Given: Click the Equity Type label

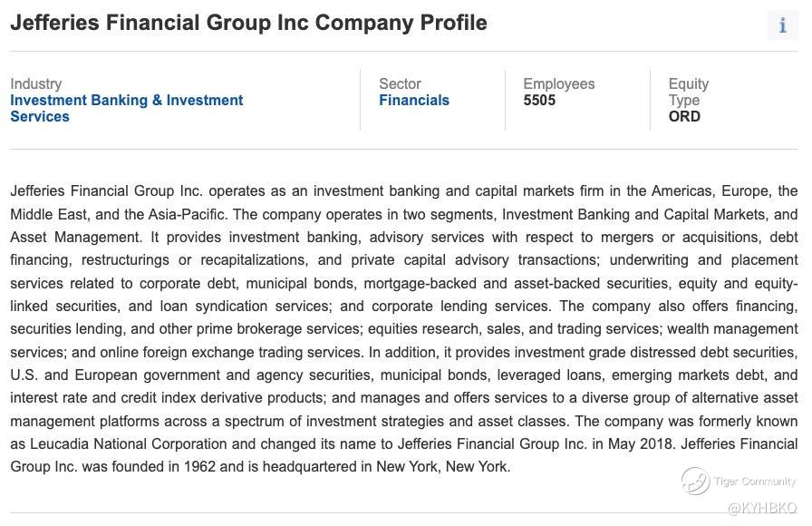Looking at the screenshot, I should [x=688, y=92].
